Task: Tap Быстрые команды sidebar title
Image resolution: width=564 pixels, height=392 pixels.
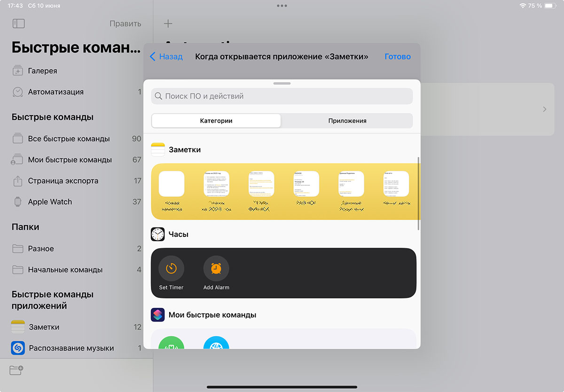Action: tap(76, 47)
